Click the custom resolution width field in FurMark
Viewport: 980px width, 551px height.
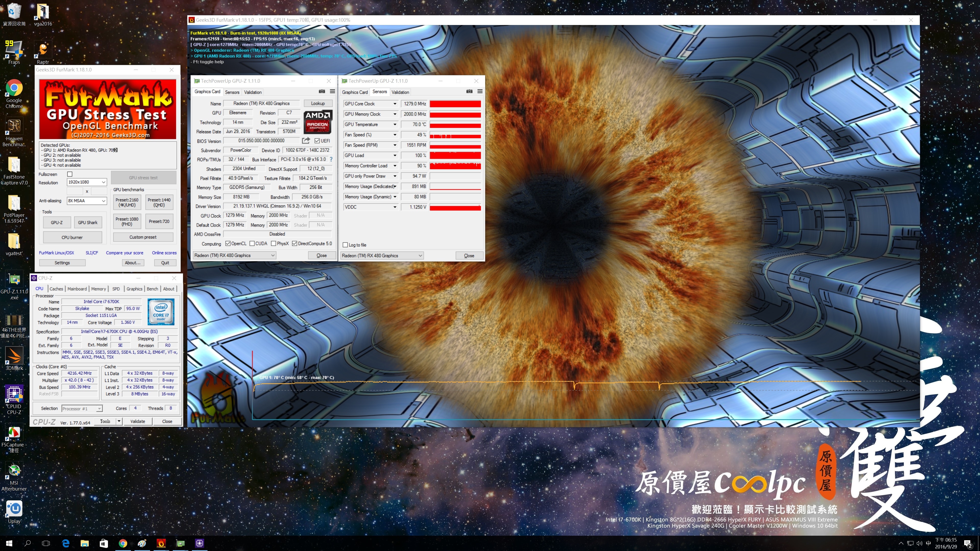tap(75, 191)
